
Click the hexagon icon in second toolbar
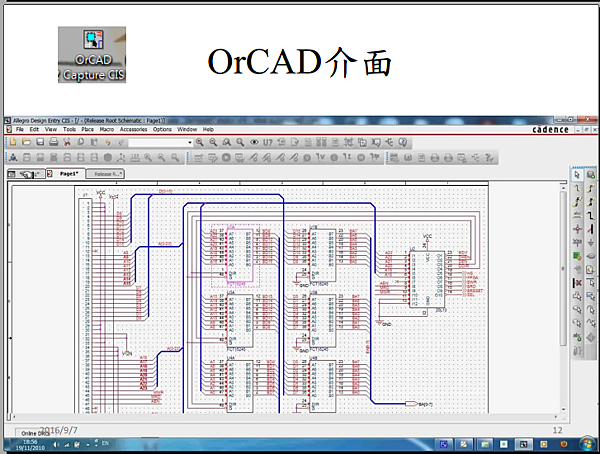108,157
